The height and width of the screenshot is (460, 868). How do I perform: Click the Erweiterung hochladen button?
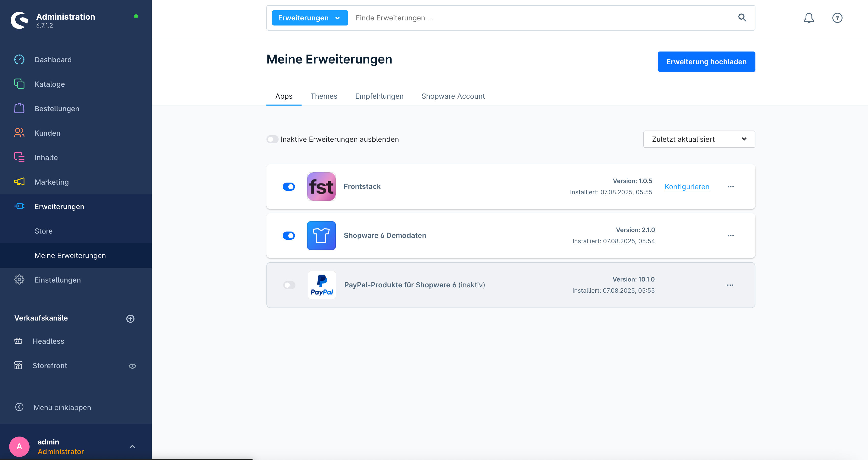tap(706, 62)
